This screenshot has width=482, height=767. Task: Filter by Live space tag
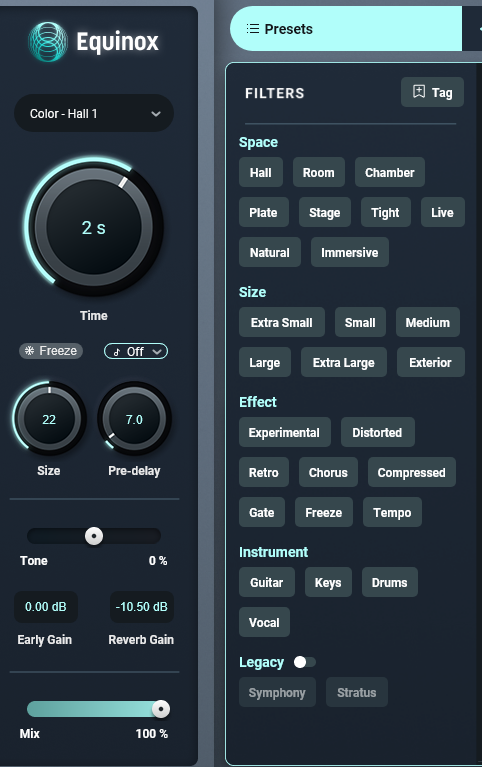tap(442, 212)
